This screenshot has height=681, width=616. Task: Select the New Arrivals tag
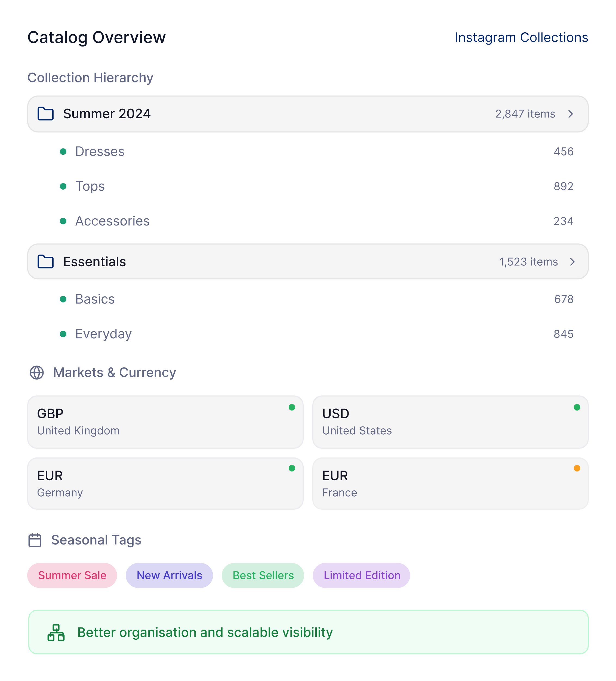[x=169, y=575]
